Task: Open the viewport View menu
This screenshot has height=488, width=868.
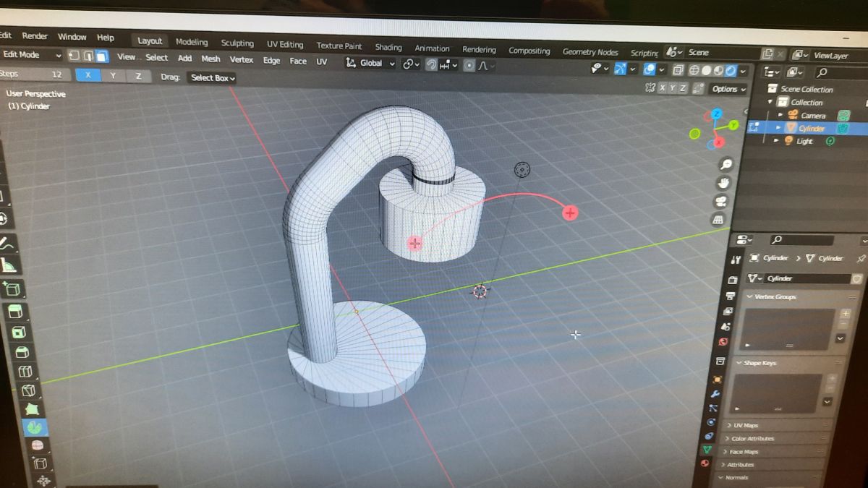Action: coord(126,57)
